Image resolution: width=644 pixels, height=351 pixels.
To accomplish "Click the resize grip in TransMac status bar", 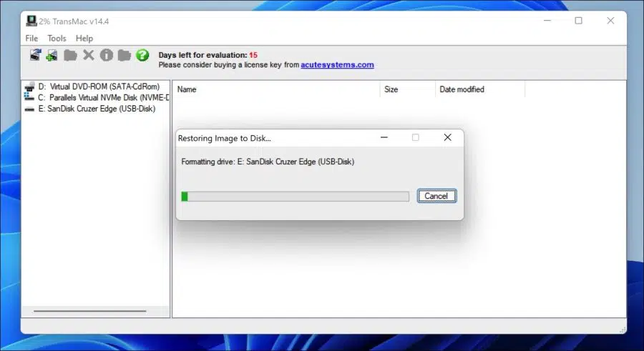I will click(623, 330).
